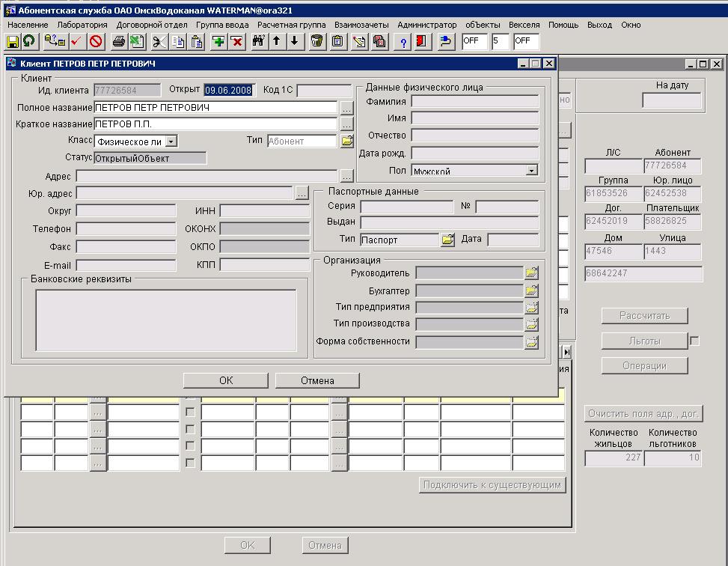The image size is (728, 566).
Task: Click into the Краткое название field
Action: 215,124
